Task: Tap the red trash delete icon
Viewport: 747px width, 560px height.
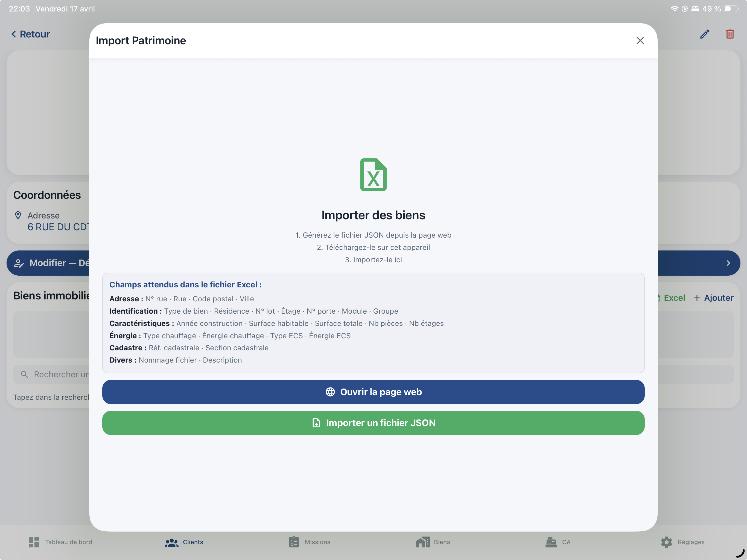Action: 730,34
